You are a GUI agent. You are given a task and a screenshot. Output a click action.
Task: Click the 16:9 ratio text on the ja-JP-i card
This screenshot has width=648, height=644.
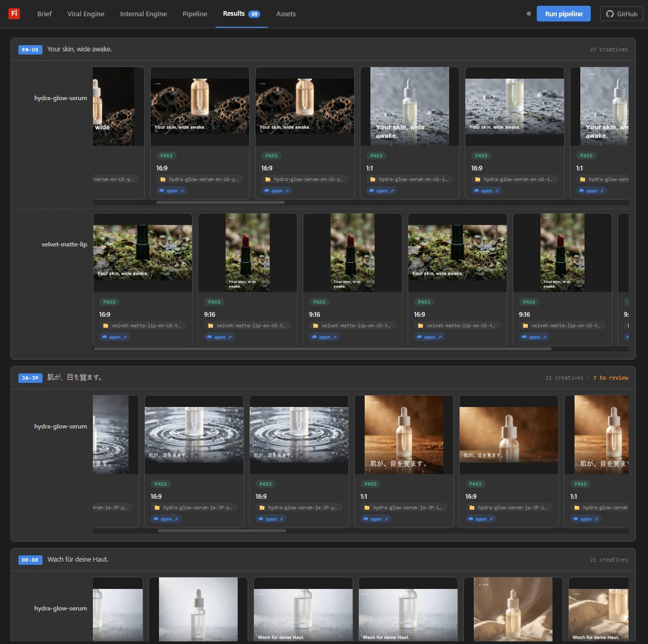point(471,497)
